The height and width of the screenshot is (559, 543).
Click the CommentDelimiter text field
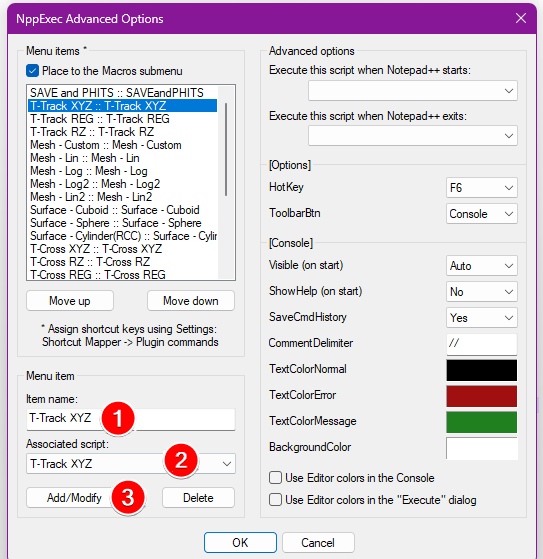(481, 344)
